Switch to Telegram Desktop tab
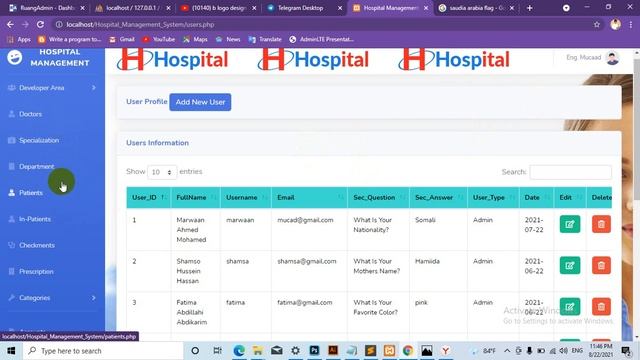Screen dimensions: 640x360 (x=304, y=8)
